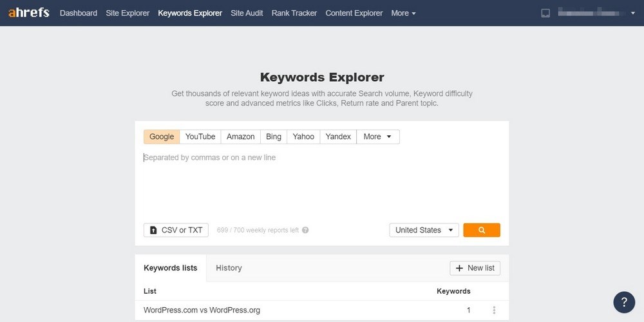Screen dimensions: 644x322
Task: Focus the keywords input text area
Action: [x=322, y=183]
